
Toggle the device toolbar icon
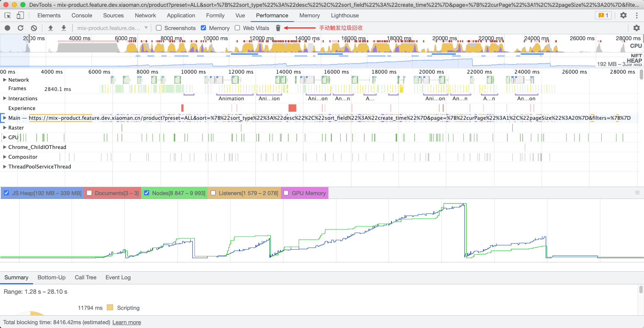(x=20, y=15)
